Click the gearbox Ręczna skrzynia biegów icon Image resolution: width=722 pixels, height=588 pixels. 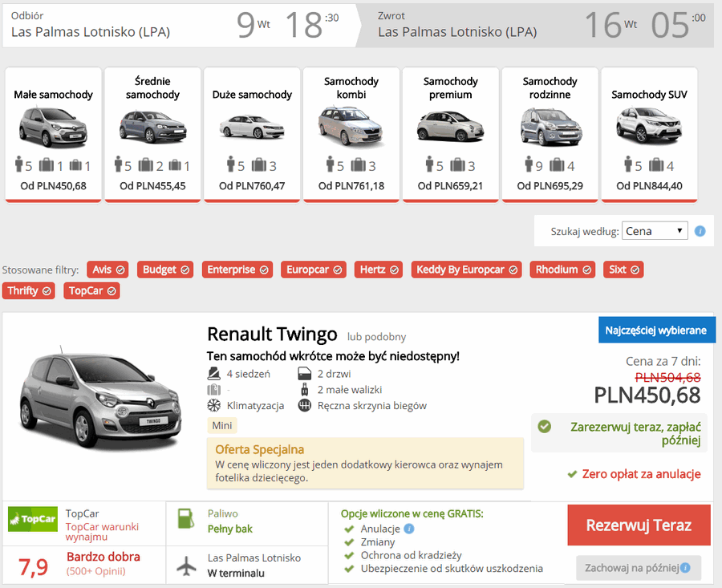[x=304, y=406]
